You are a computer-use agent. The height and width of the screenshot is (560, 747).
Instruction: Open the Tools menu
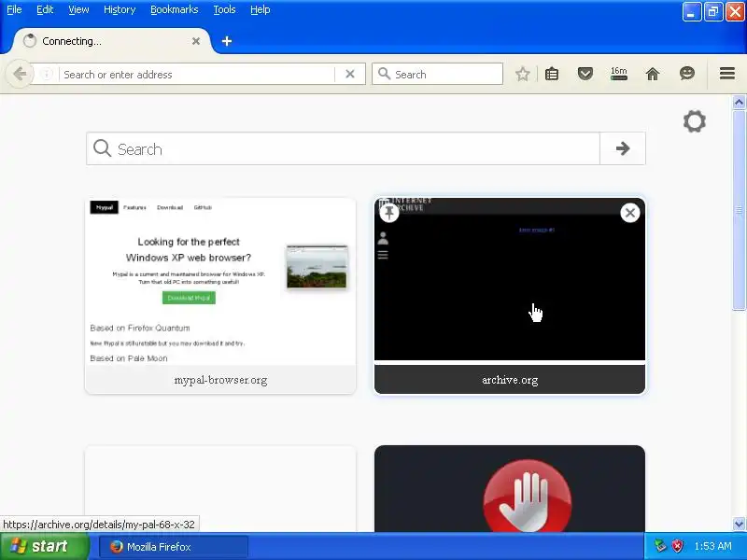click(224, 9)
